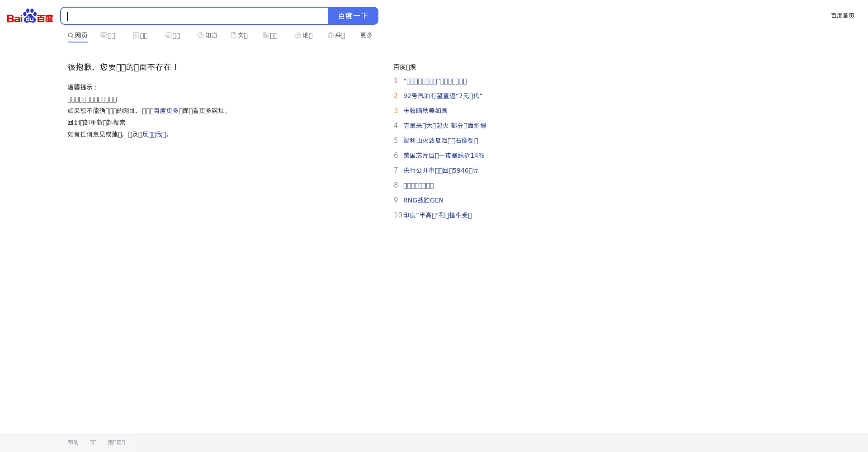Open the video tab with play icon

pyautogui.click(x=140, y=35)
